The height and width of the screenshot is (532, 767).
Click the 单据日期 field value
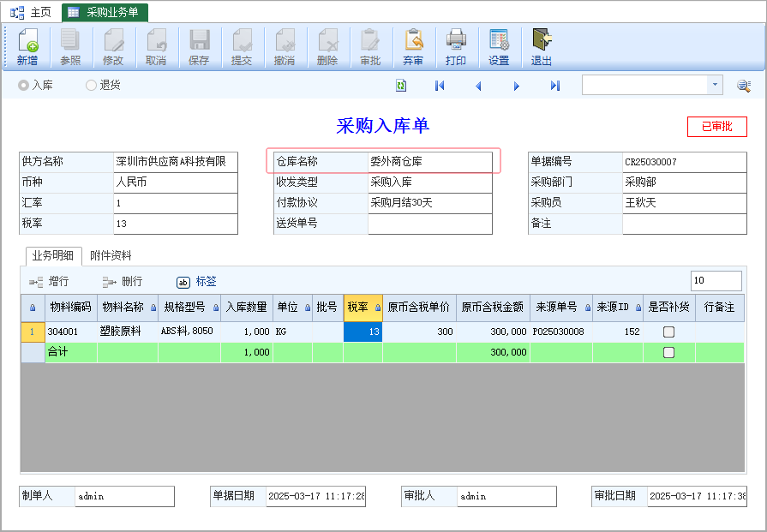pyautogui.click(x=316, y=496)
